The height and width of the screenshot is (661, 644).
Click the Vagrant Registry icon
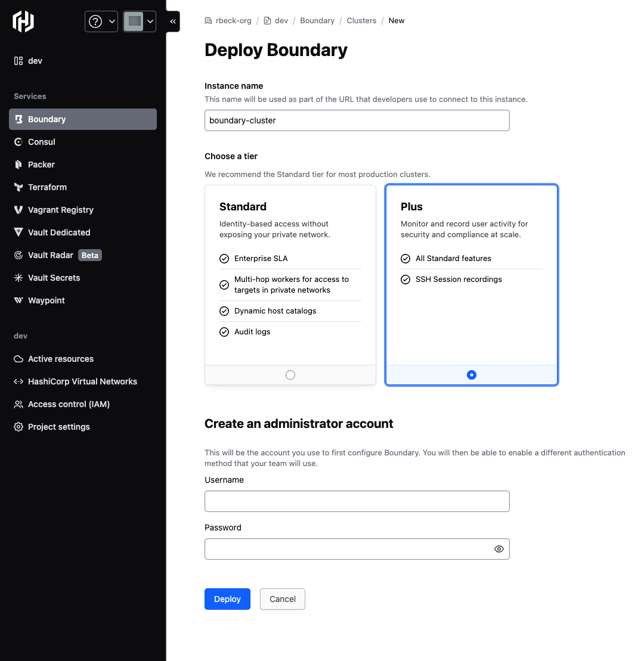pos(18,210)
